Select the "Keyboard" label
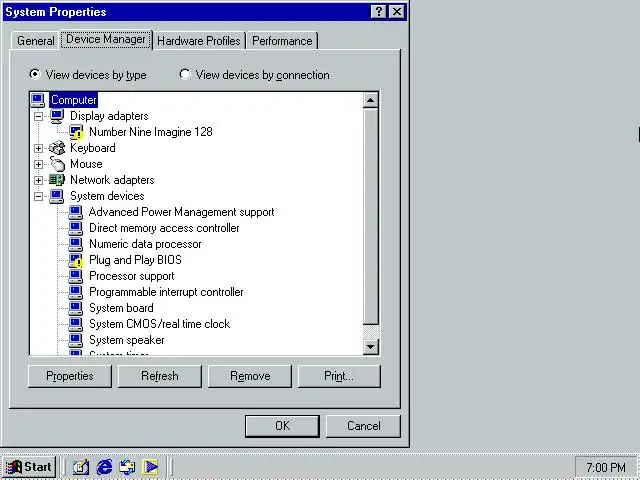 (93, 148)
